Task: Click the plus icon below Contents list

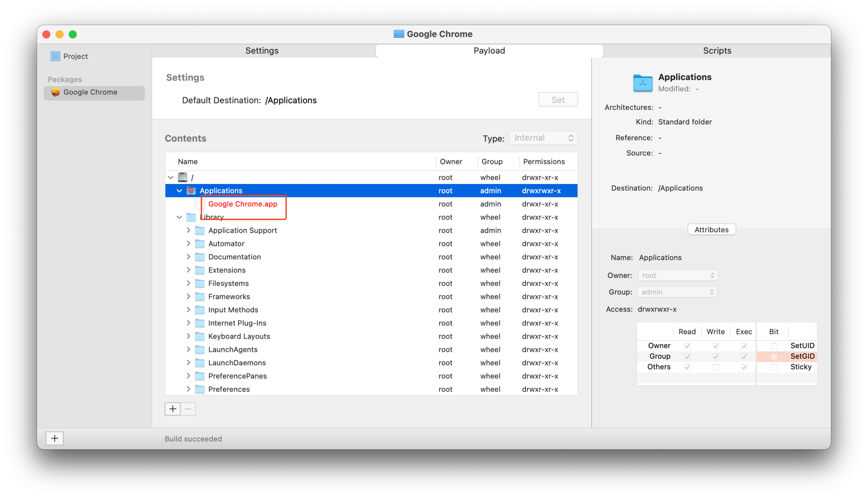Action: [x=172, y=409]
